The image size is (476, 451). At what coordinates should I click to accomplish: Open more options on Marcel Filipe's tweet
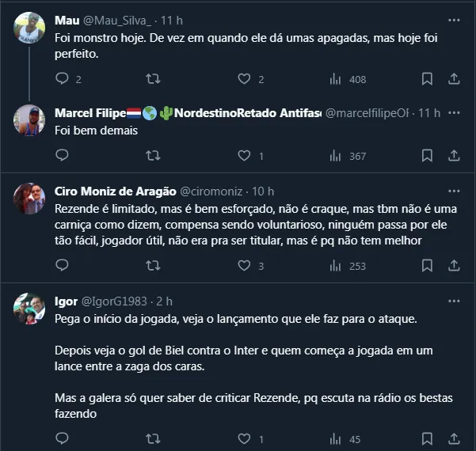[x=455, y=113]
